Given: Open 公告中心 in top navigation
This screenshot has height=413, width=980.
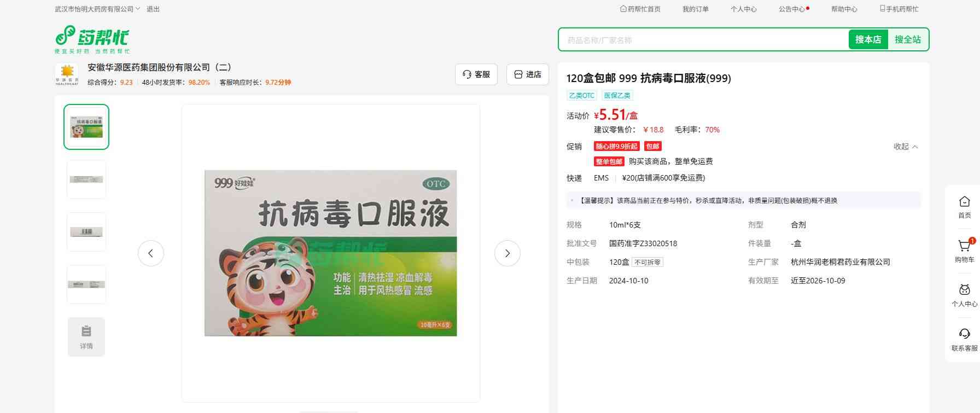Looking at the screenshot, I should [x=792, y=9].
